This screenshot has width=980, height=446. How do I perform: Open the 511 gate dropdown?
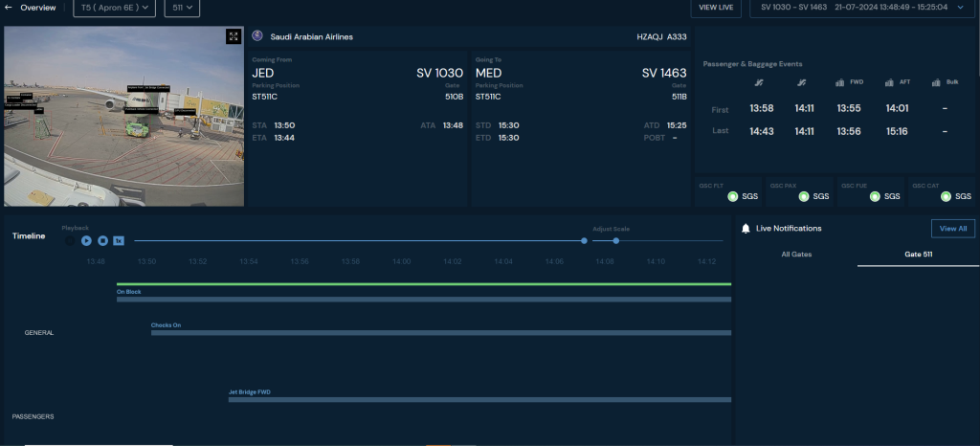pos(180,8)
